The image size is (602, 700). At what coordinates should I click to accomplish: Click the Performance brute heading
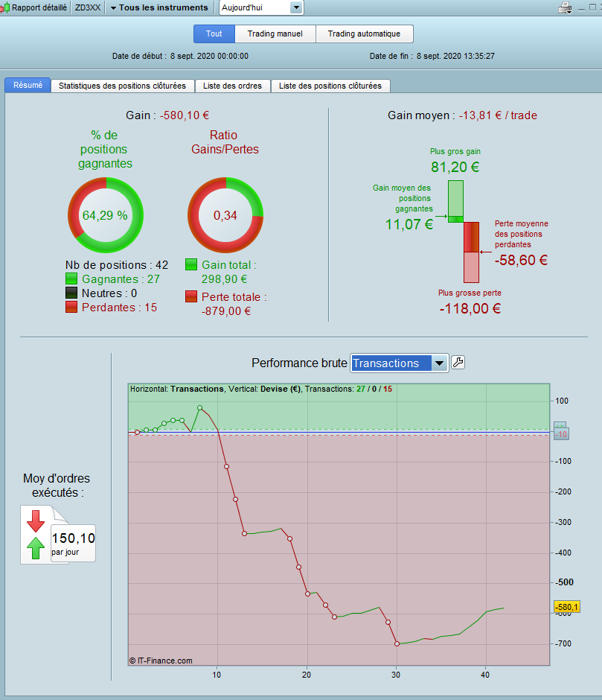(299, 363)
